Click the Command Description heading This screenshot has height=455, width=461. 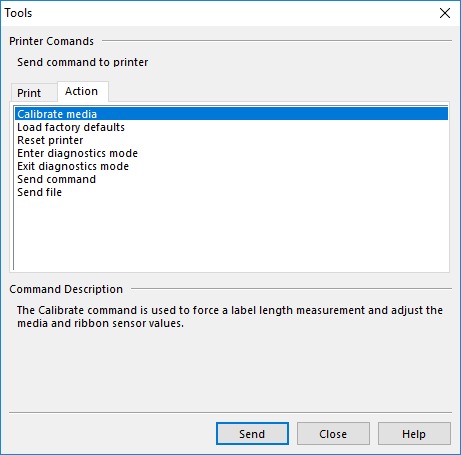coord(66,289)
